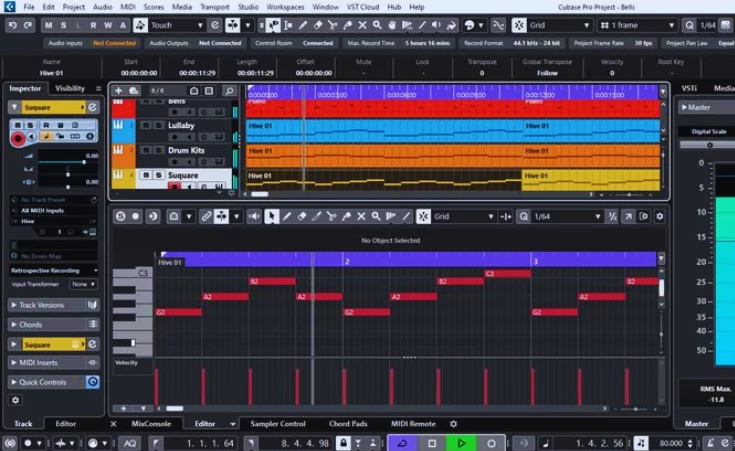
Task: Open key editor setup gear at toolbar end
Action: tap(660, 216)
